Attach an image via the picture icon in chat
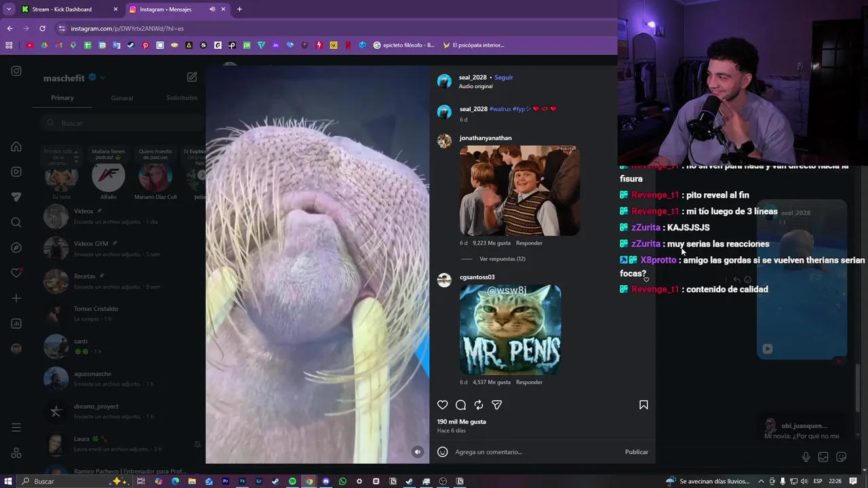 pos(823,457)
